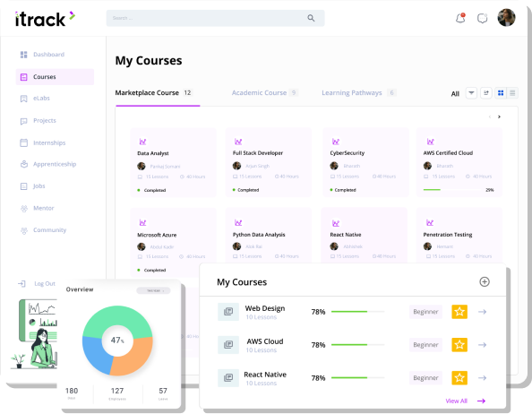532x414 pixels.
Task: Open the Overview period dropdown
Action: 153,290
